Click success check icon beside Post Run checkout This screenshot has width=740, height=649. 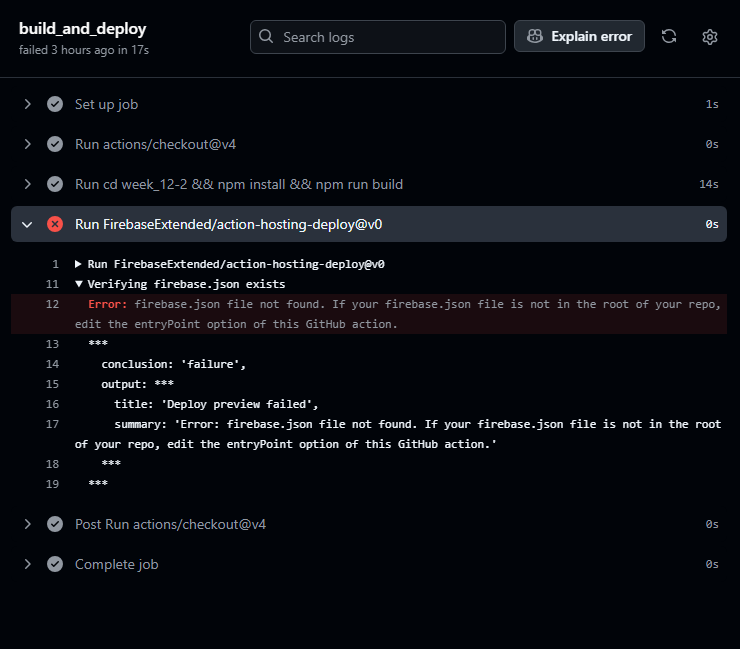click(55, 524)
